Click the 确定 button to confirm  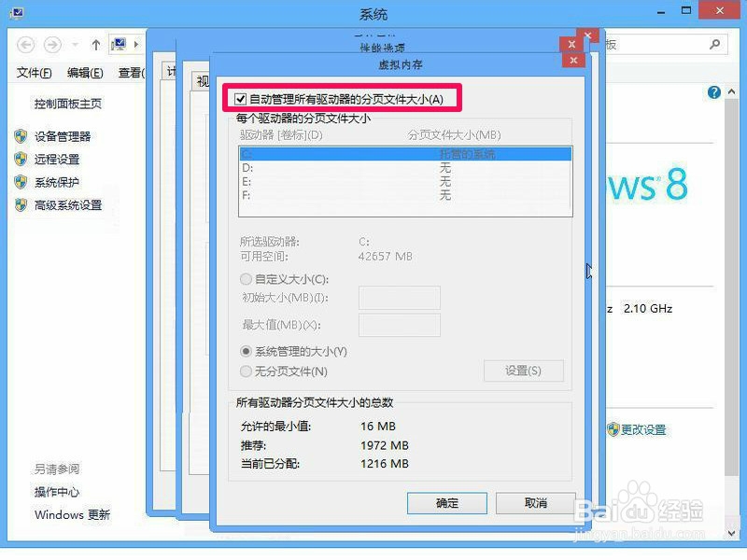(x=446, y=502)
